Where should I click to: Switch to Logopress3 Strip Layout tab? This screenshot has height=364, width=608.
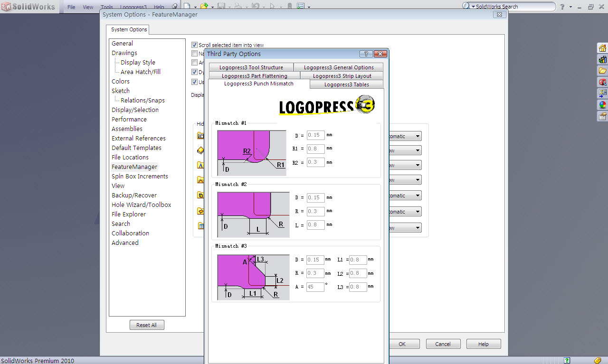342,76
